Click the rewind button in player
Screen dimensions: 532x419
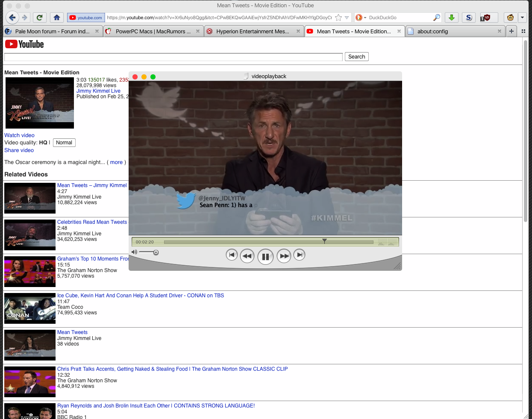(247, 256)
